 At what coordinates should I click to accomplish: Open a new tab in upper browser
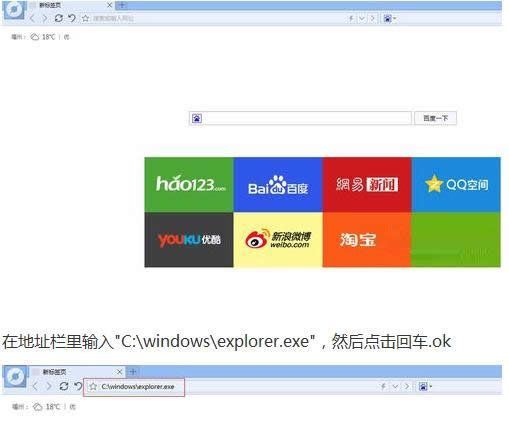click(x=122, y=5)
